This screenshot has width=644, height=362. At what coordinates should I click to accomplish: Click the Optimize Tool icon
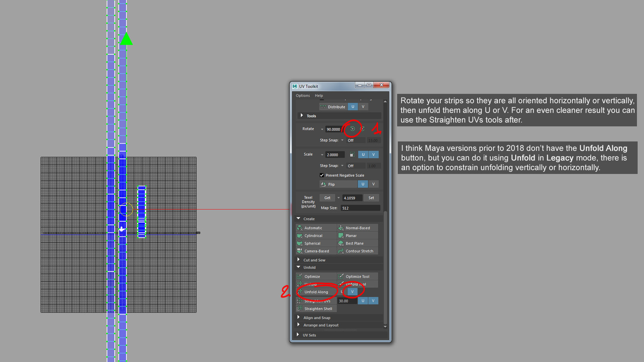(x=341, y=276)
